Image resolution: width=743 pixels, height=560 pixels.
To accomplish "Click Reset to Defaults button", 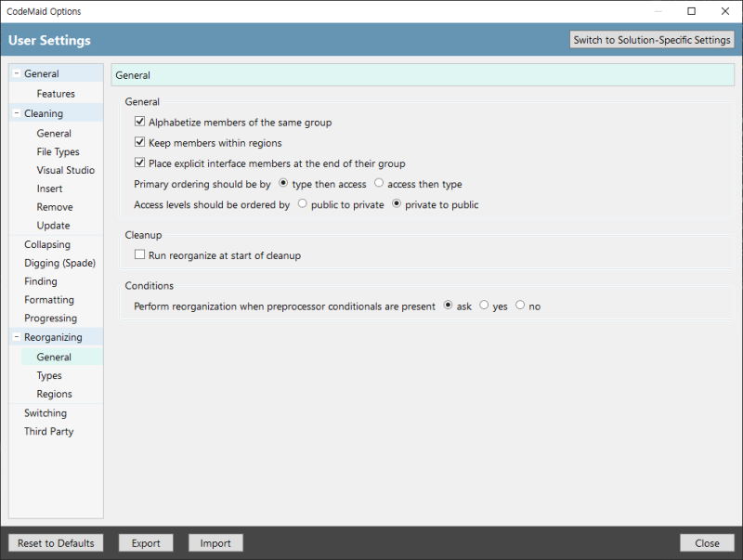I will pos(56,543).
